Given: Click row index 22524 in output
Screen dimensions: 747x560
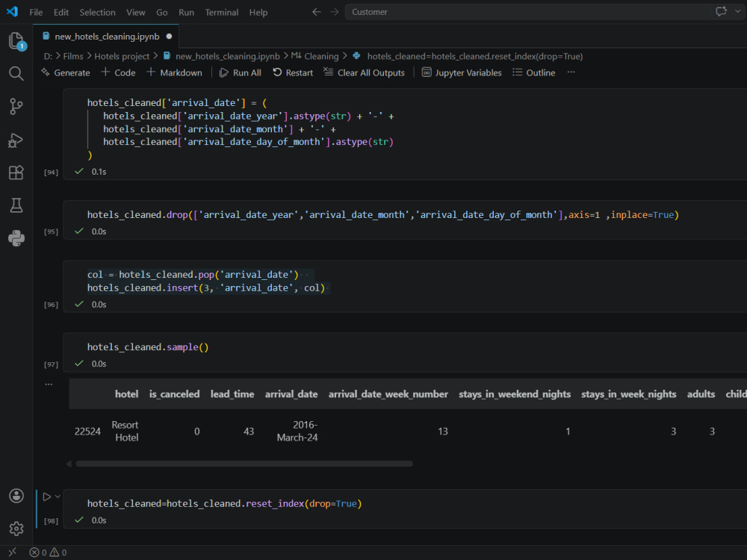Looking at the screenshot, I should tap(87, 432).
